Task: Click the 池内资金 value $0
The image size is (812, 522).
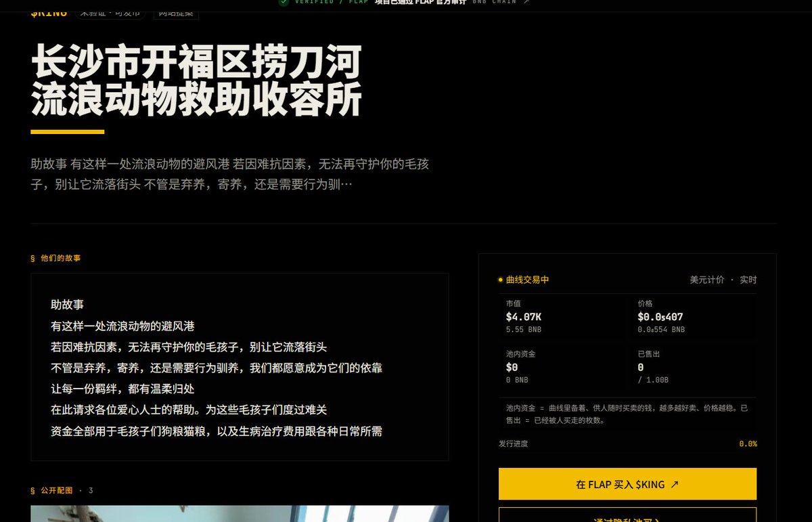Action: pos(512,367)
